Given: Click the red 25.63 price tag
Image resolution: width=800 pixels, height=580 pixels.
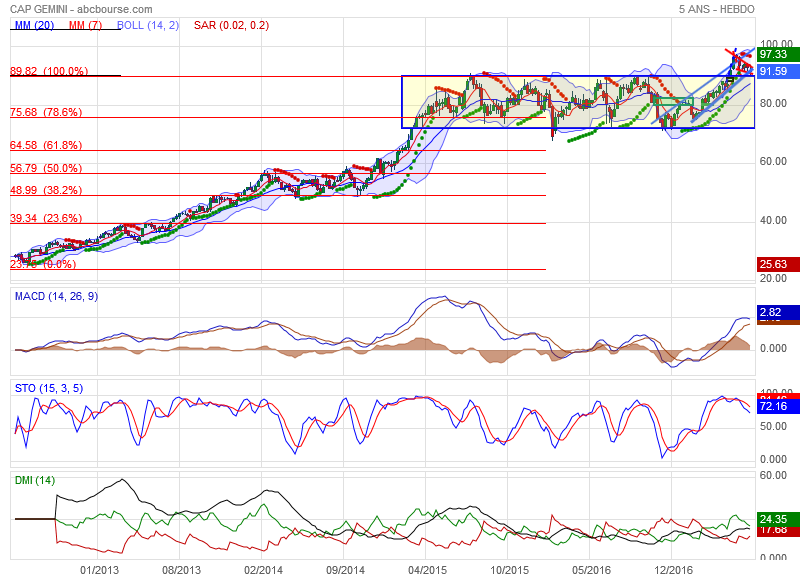Looking at the screenshot, I should coord(778,264).
